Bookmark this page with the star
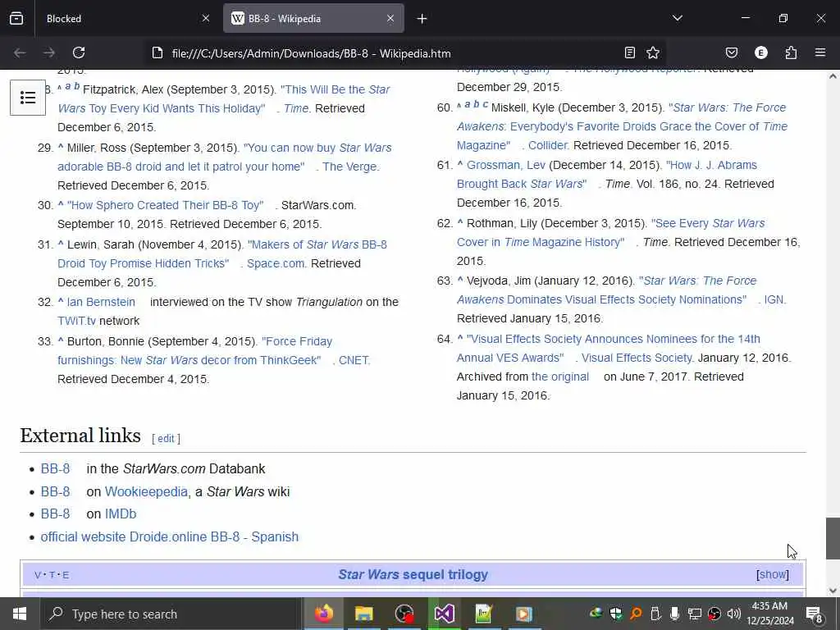 point(653,52)
